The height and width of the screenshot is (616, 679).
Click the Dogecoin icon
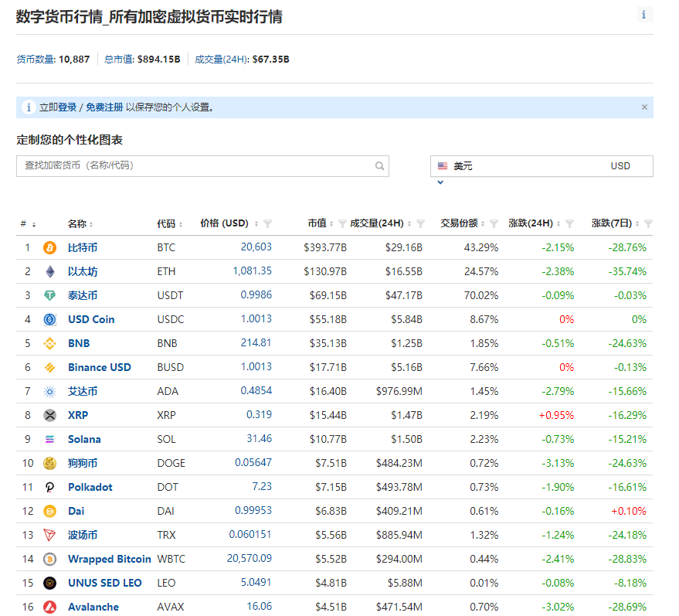(50, 464)
